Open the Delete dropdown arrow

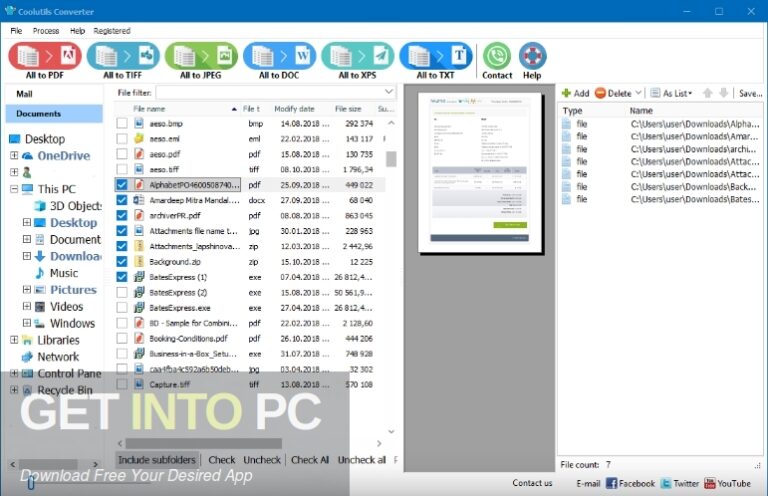(x=638, y=93)
